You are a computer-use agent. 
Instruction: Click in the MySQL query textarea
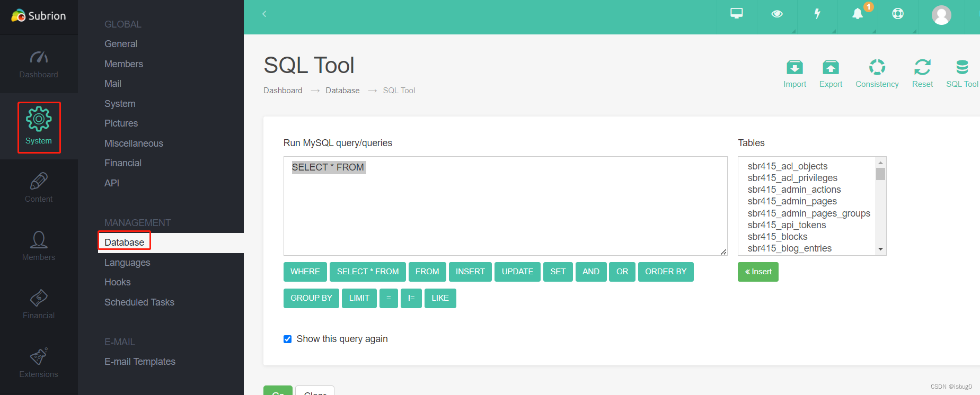coord(505,205)
